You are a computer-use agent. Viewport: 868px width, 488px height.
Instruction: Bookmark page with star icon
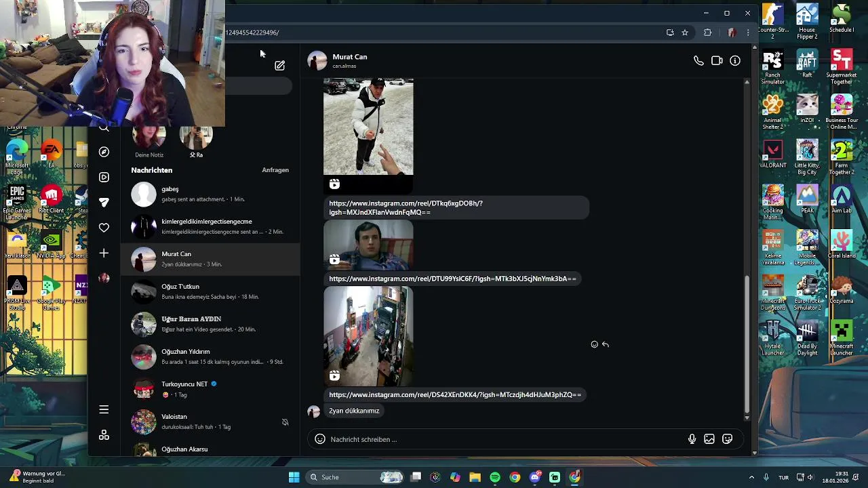[685, 33]
